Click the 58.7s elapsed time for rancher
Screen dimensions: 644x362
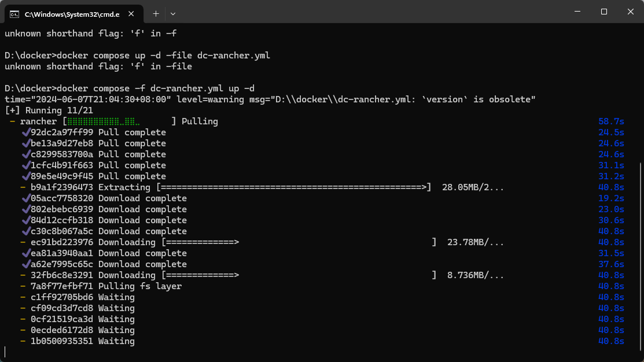click(611, 121)
